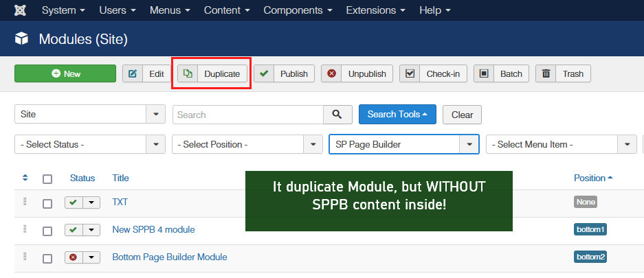Toggle published status of TXT module
Screen dimensions: 644x278
[x=74, y=203]
